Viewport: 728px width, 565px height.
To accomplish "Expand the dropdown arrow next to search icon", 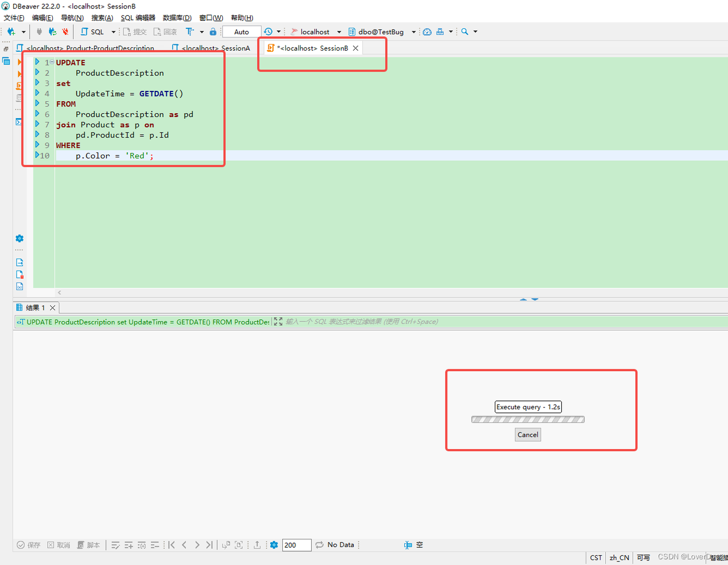I will click(x=475, y=32).
